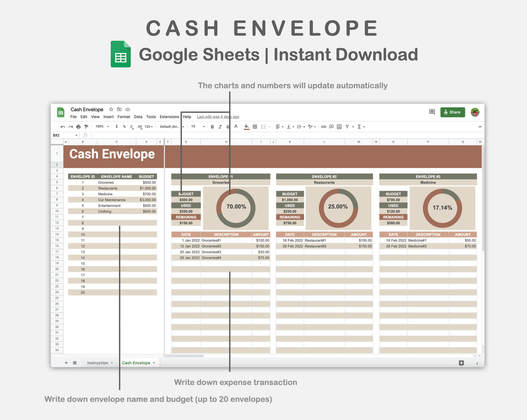The width and height of the screenshot is (527, 420).
Task: Select the paint format tool
Action: pyautogui.click(x=86, y=127)
